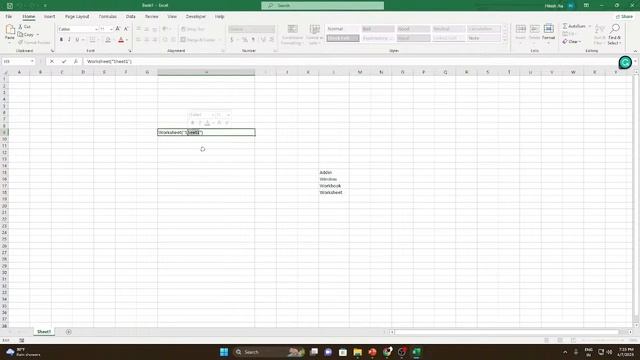Click the Share button
Viewport: 640px width, 360px height.
(624, 16)
